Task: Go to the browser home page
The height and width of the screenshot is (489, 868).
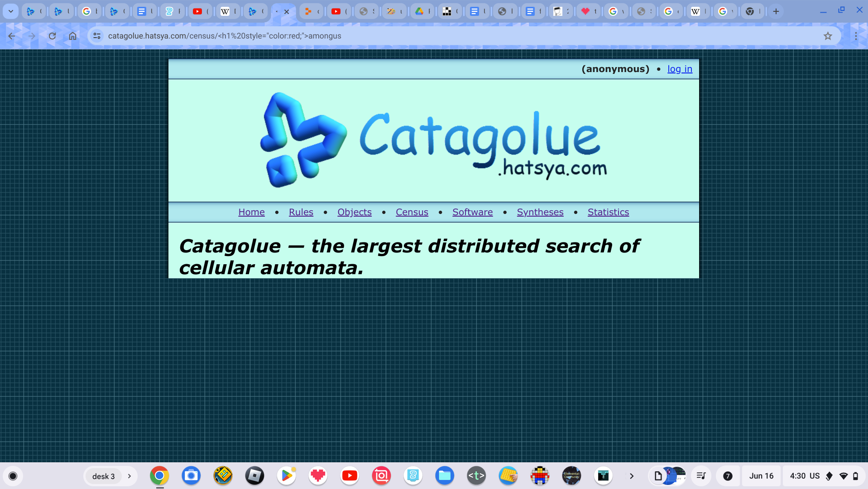Action: click(72, 36)
